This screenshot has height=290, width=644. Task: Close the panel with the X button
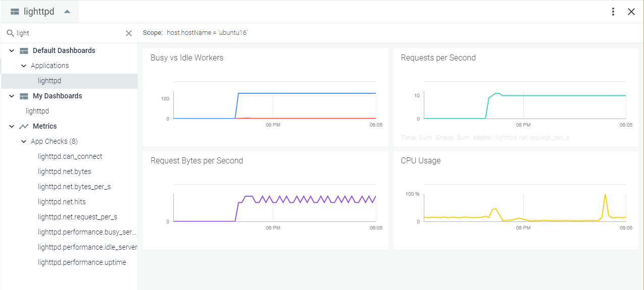(x=631, y=12)
